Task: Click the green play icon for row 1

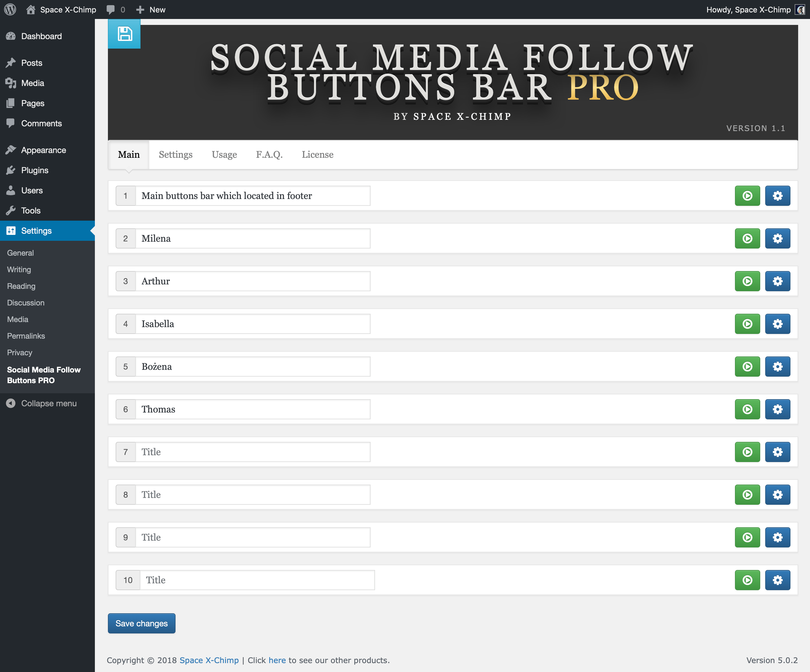Action: point(747,196)
